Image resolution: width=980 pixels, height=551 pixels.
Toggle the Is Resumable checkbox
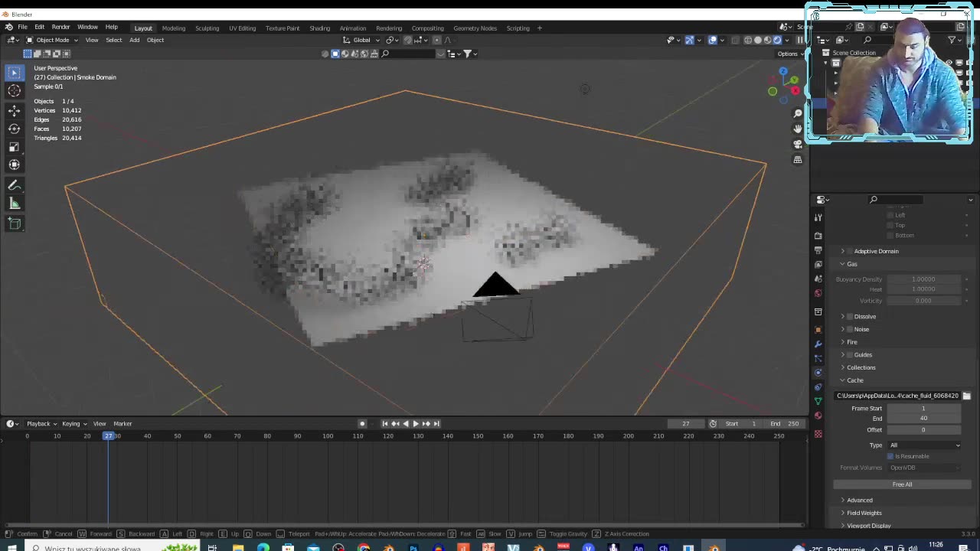pyautogui.click(x=890, y=456)
